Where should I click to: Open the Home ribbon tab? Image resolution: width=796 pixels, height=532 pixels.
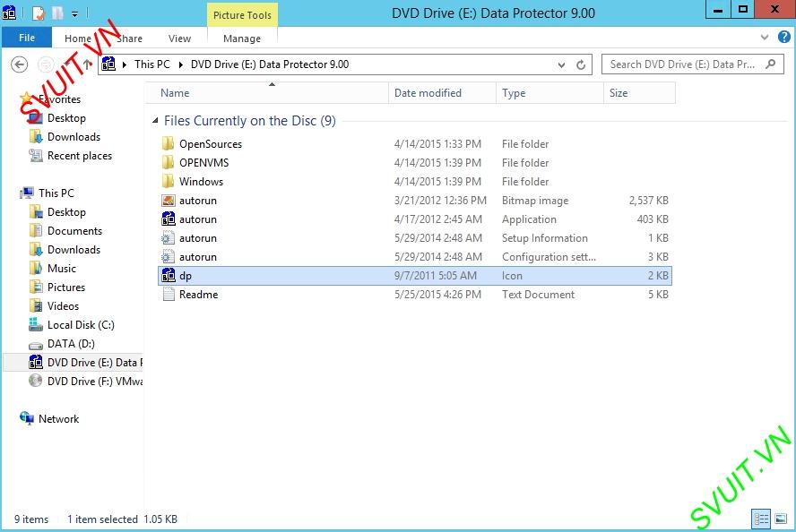(78, 38)
